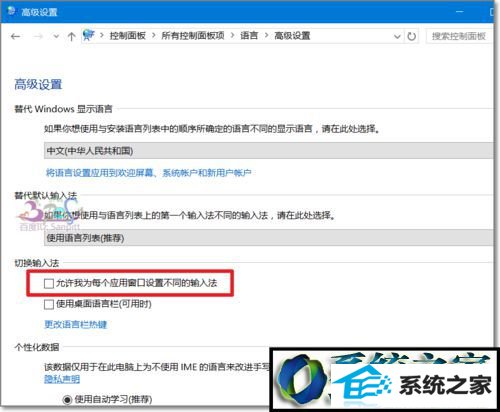
Task: Open link 更改语言栏热键
Action: point(76,324)
